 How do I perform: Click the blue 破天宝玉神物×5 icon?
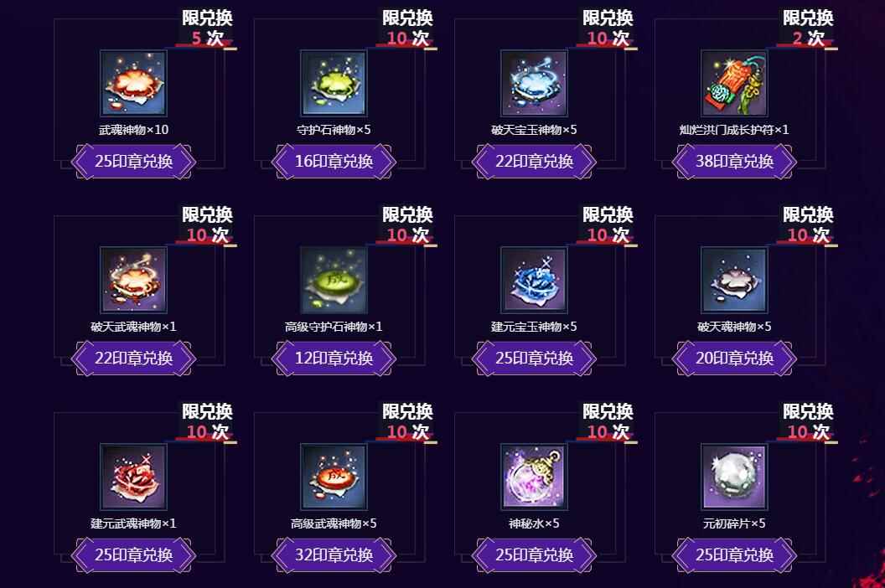click(534, 83)
